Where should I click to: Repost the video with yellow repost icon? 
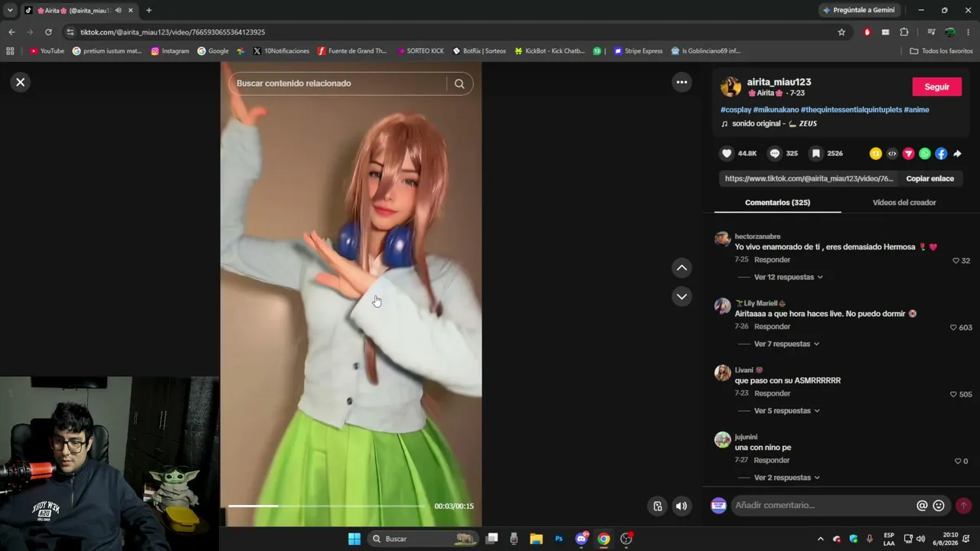[x=876, y=154]
